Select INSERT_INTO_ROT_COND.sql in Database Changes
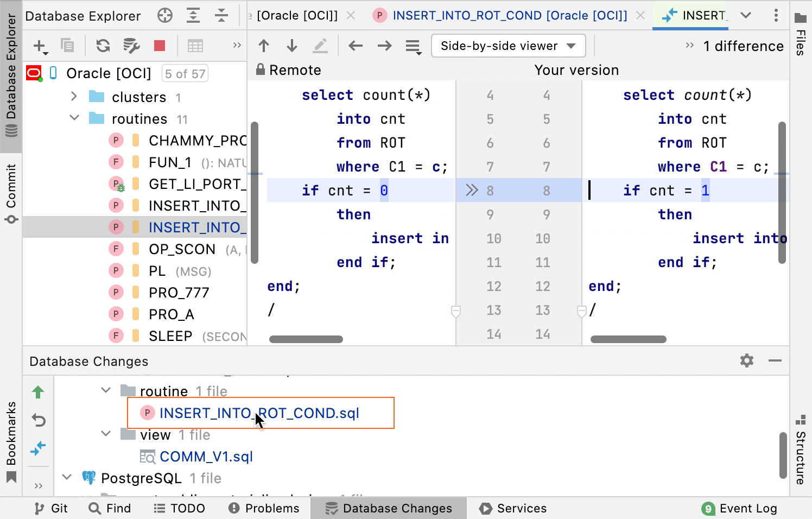The width and height of the screenshot is (812, 519). 259,413
